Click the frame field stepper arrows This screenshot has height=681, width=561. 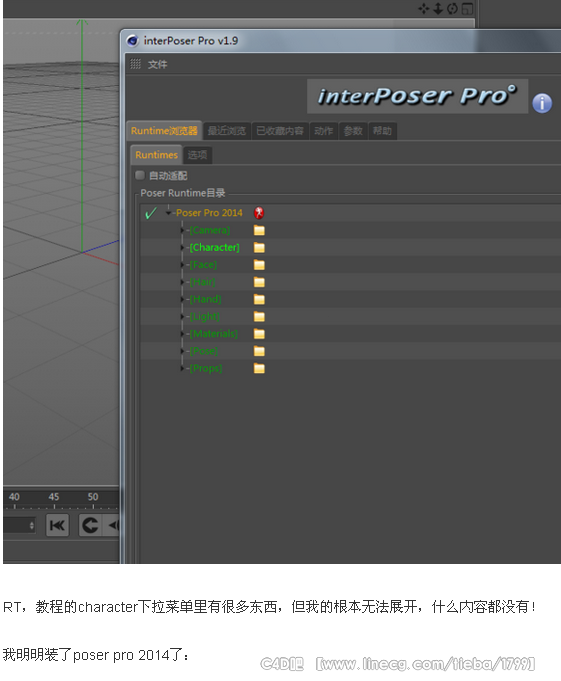32,526
